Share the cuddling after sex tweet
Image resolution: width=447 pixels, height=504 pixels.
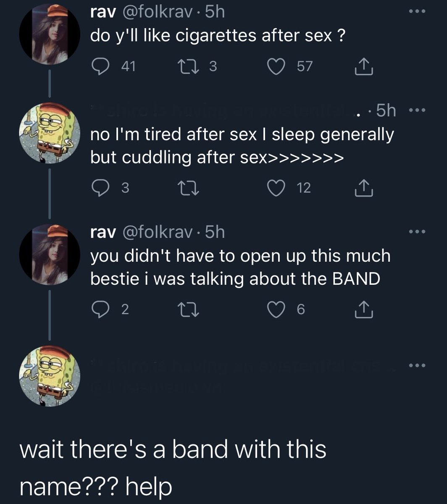[x=363, y=189]
